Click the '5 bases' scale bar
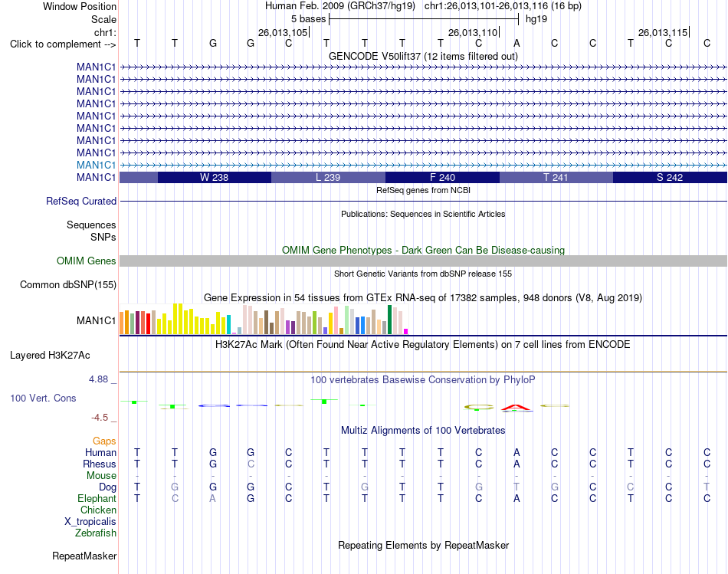The height and width of the screenshot is (574, 728). click(x=424, y=19)
